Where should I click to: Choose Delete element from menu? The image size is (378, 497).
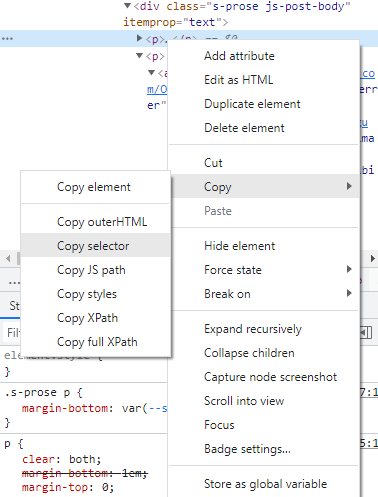[244, 128]
